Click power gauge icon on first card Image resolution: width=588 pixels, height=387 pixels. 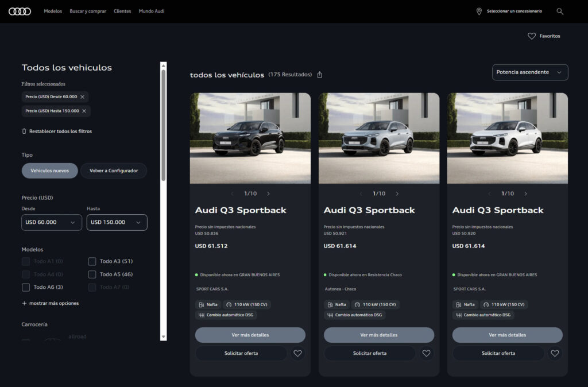tap(229, 305)
